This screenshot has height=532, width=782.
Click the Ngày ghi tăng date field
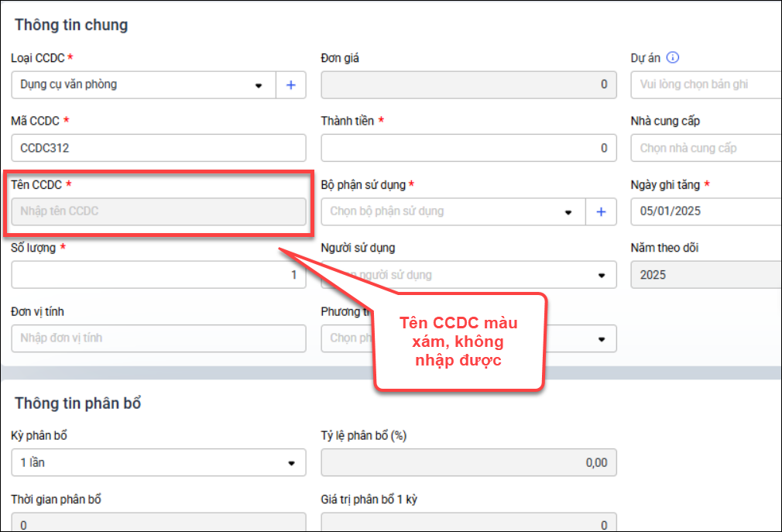(706, 211)
